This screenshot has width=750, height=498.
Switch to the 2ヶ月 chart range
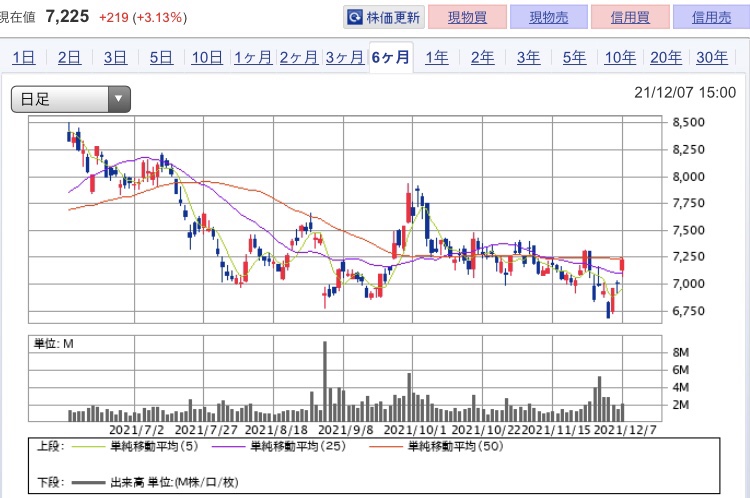(299, 58)
